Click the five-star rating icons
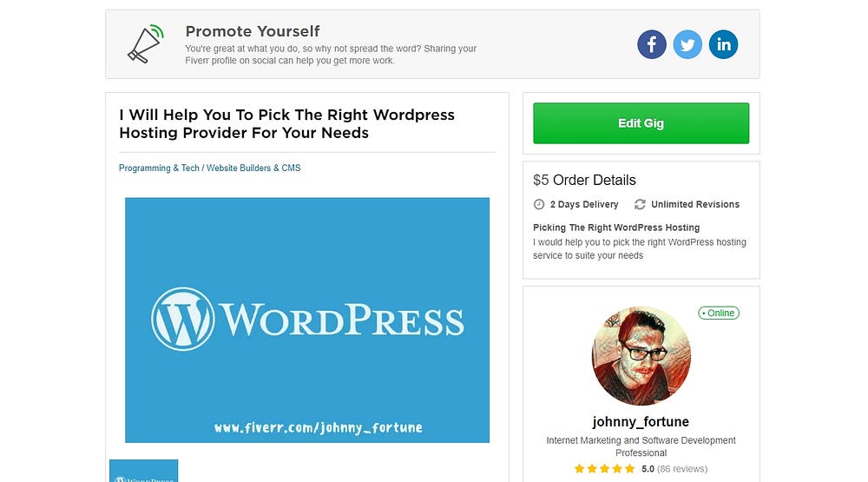Screen dimensions: 868x482 point(604,469)
